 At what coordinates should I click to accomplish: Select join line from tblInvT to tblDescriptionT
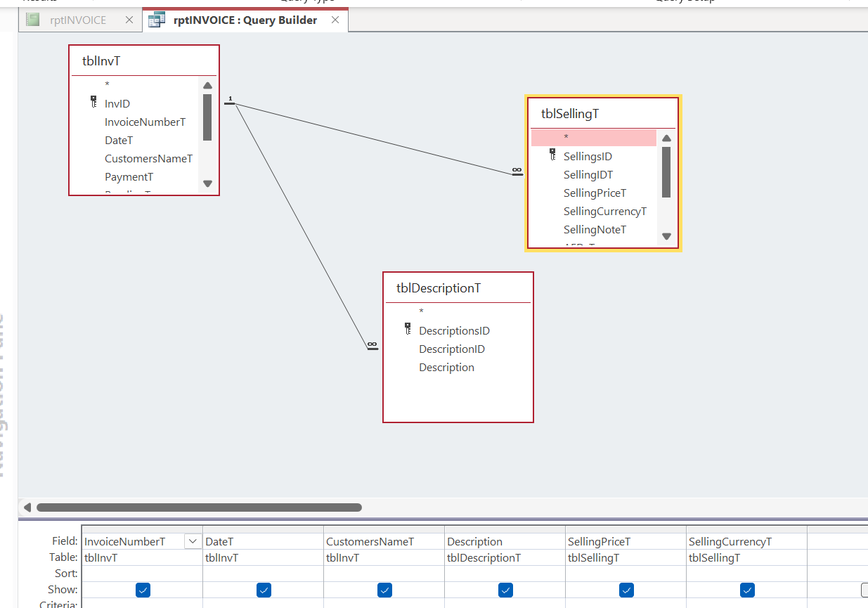tap(302, 225)
